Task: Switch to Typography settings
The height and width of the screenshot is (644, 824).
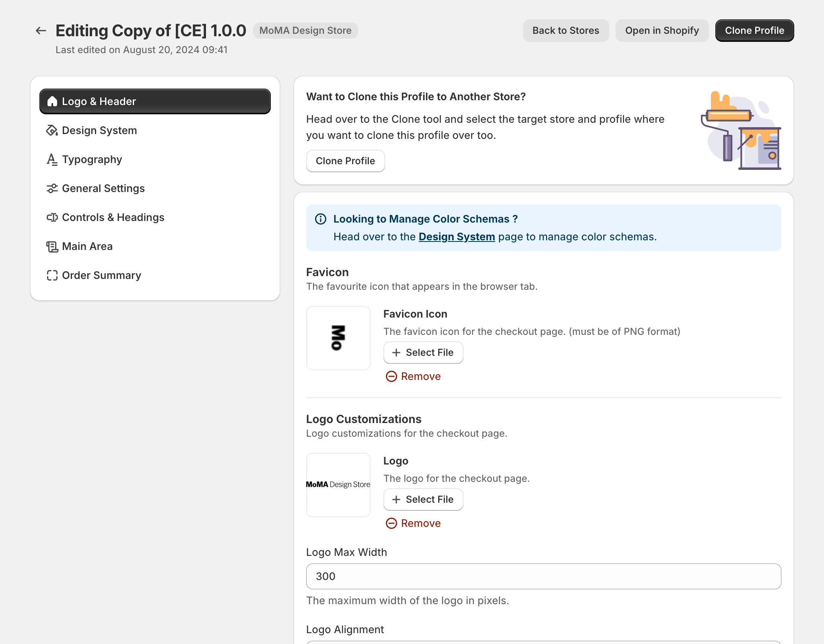Action: point(92,159)
